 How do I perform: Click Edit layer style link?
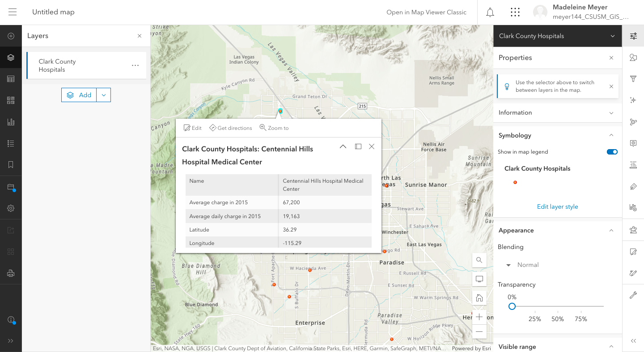coord(557,206)
